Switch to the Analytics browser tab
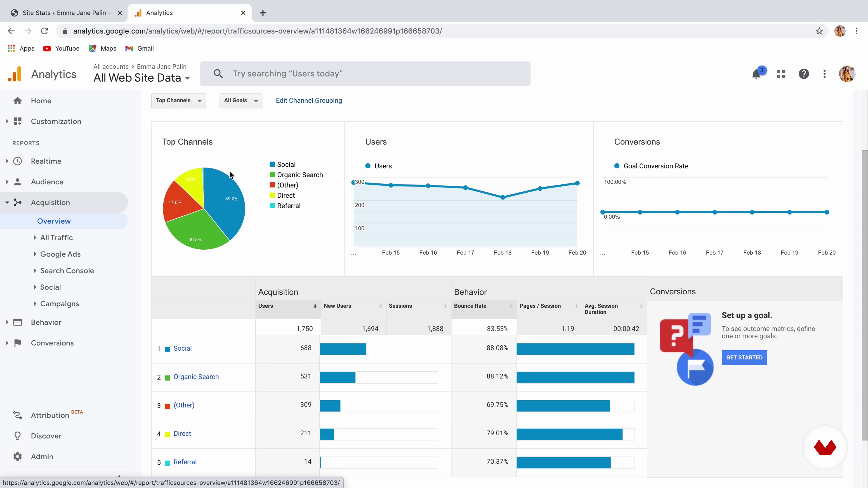The height and width of the screenshot is (488, 868). (x=189, y=13)
